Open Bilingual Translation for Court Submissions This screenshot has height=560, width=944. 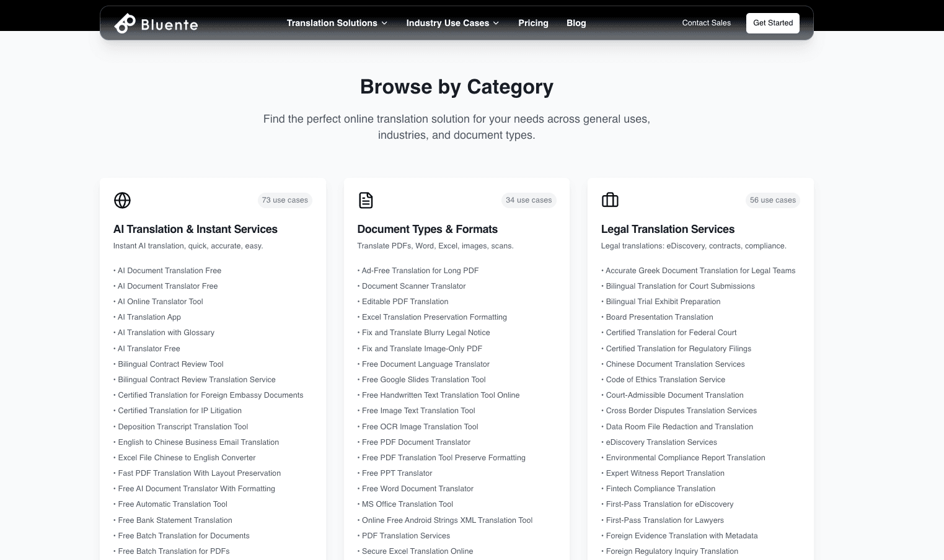(x=680, y=286)
